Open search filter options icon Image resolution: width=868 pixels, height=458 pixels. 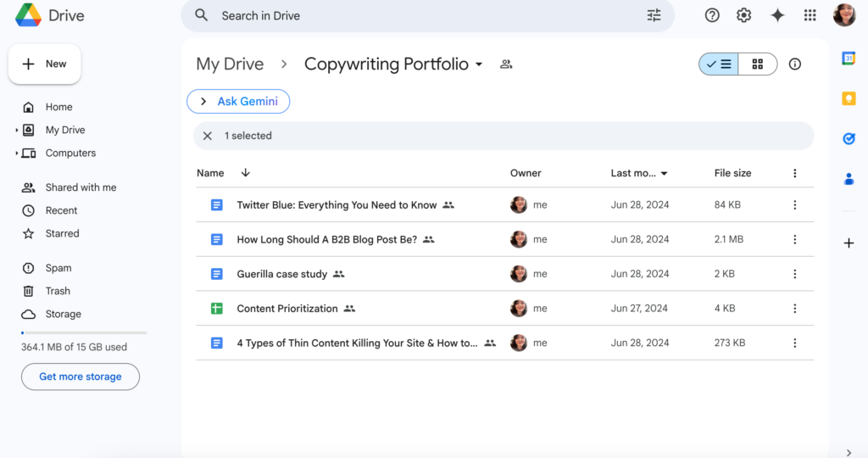click(654, 15)
